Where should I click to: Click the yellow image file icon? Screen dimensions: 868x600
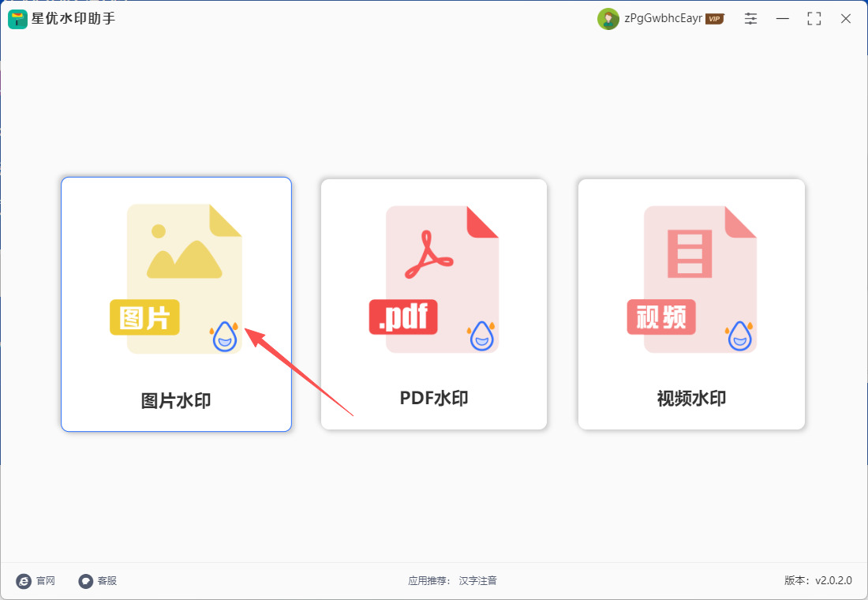(x=176, y=279)
